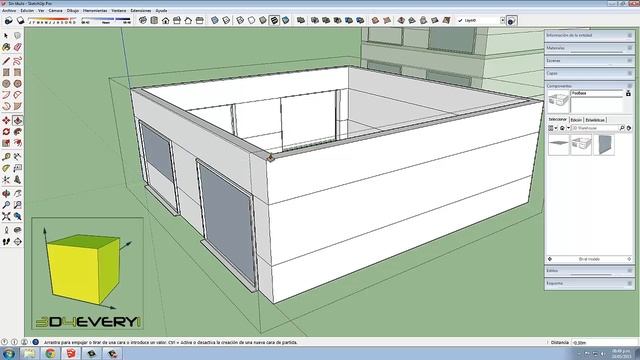Viewport: 640px width, 360px height.
Task: Open the Archivo menu
Action: [9, 11]
